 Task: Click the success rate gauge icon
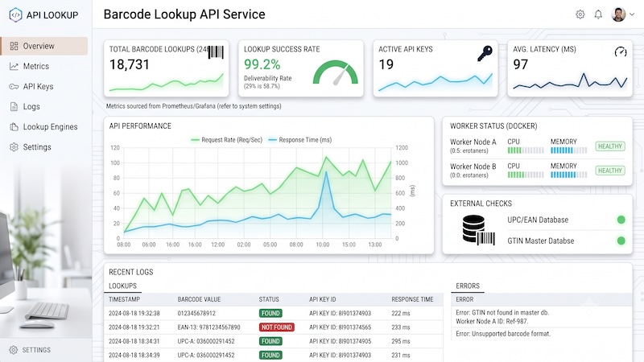click(336, 72)
